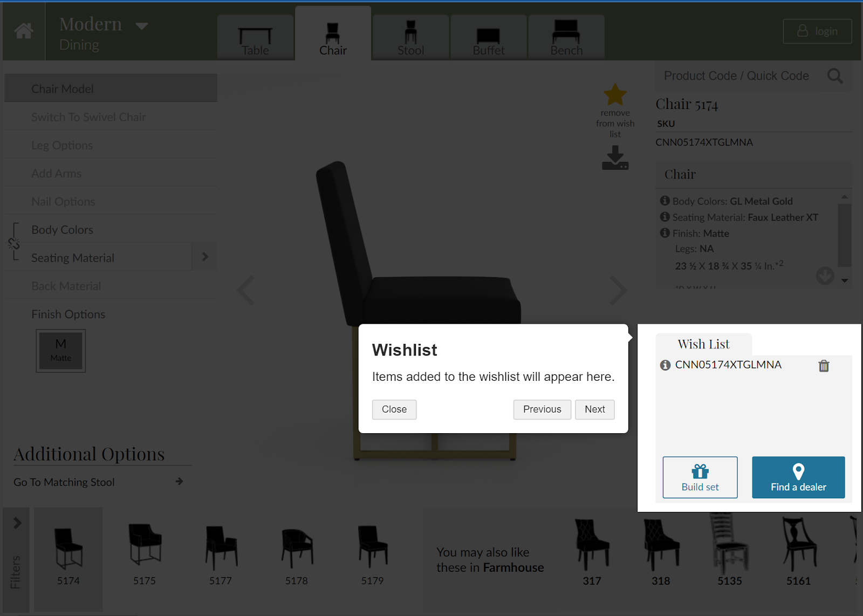Screen dimensions: 863x616
Task: Expand the Filters side panel
Action: click(16, 559)
